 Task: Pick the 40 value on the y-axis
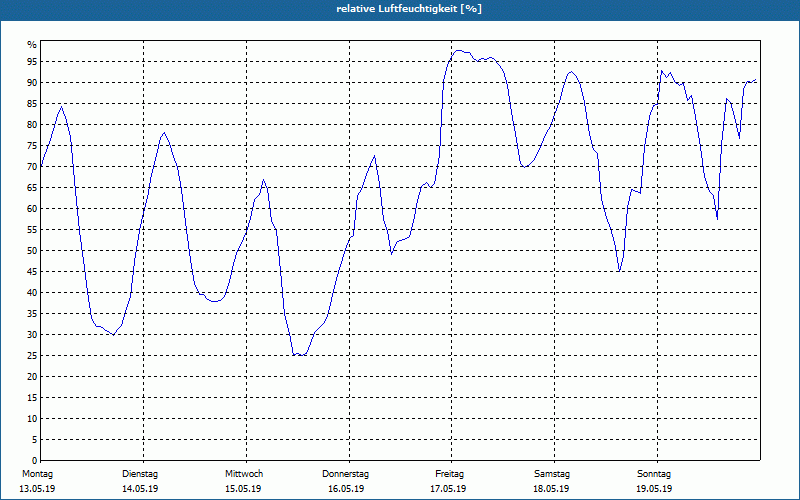tap(32, 292)
